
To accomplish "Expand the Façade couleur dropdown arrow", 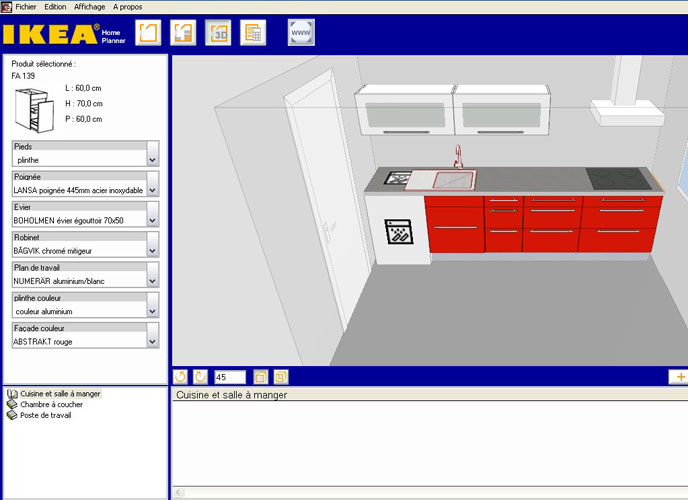I will 153,335.
